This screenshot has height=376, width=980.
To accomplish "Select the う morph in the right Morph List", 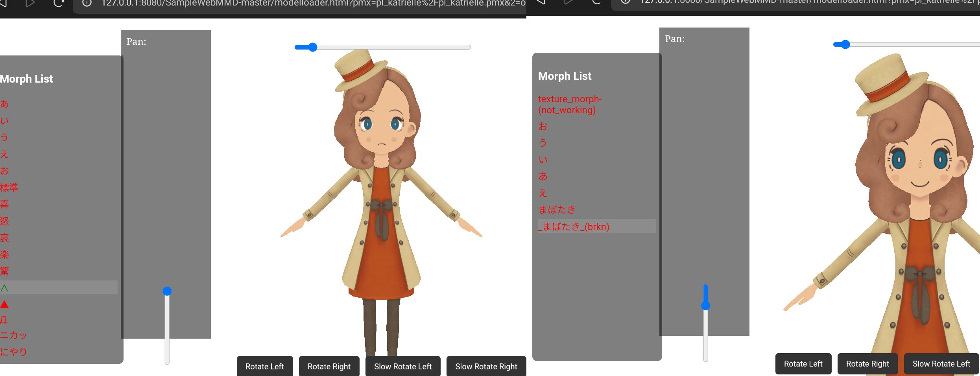I will click(x=543, y=143).
